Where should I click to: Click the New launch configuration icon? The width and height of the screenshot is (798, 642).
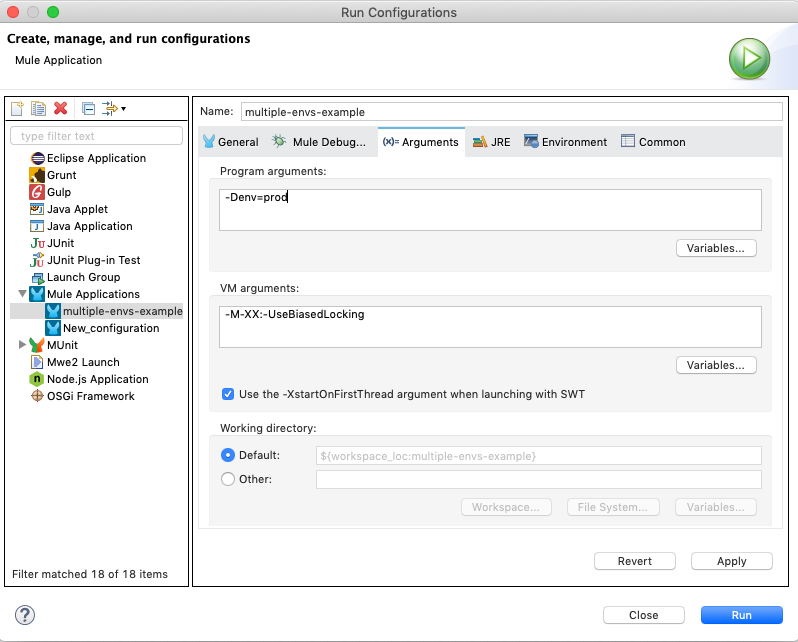tap(17, 108)
